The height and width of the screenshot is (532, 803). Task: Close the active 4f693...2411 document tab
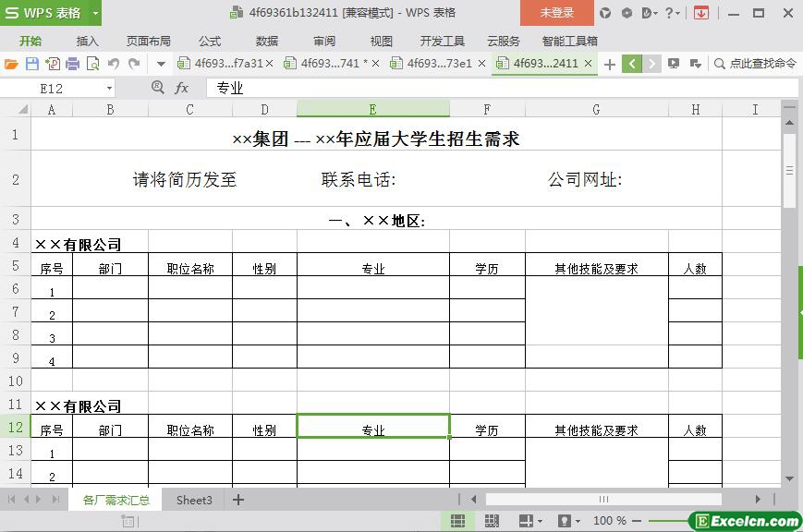(589, 64)
